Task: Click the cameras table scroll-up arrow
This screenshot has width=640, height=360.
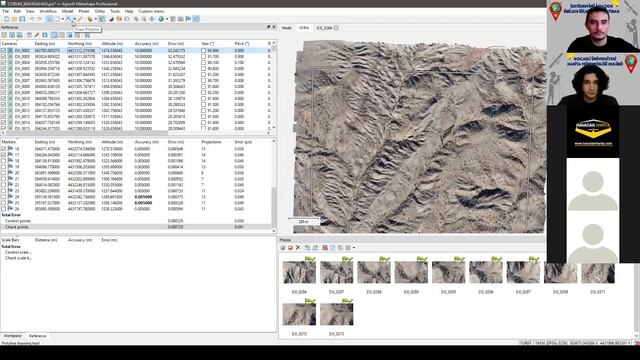Action: (x=273, y=43)
